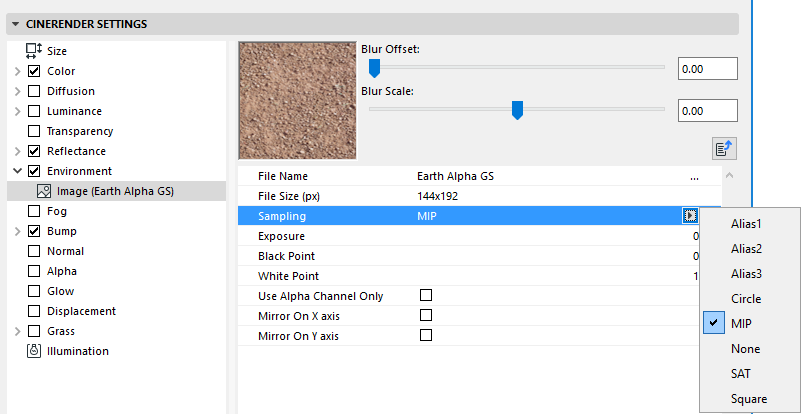Screen dimensions: 802x414
Task: Enable Use Alpha Channel Only
Action: pyautogui.click(x=426, y=296)
